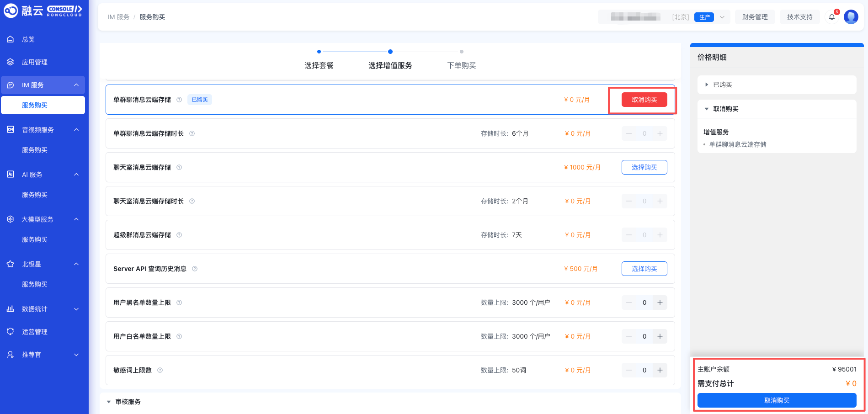868x414 pixels.
Task: Click help icon beside 单群聊消息云端存储
Action: (179, 100)
